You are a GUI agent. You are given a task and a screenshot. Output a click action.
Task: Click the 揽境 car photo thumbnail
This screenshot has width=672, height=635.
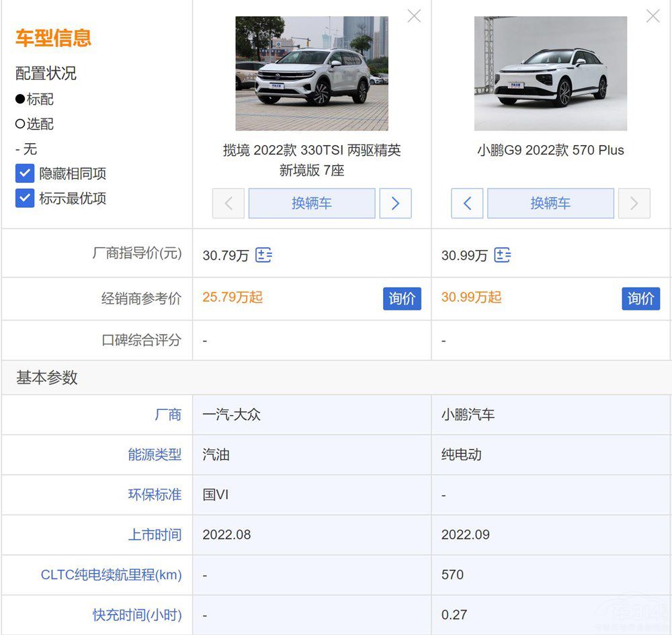(x=311, y=72)
